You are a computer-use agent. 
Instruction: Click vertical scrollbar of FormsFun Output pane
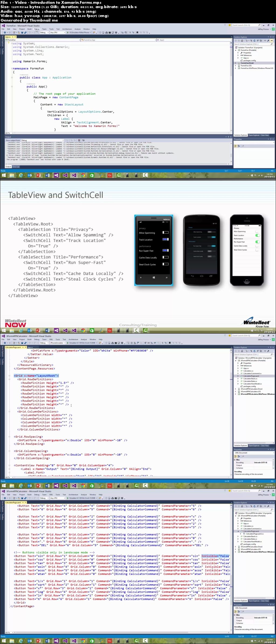(231, 152)
